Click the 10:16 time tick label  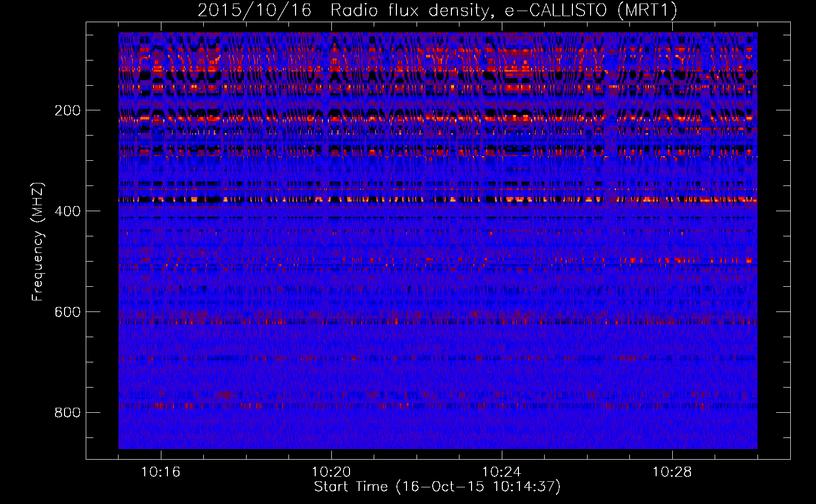click(160, 472)
